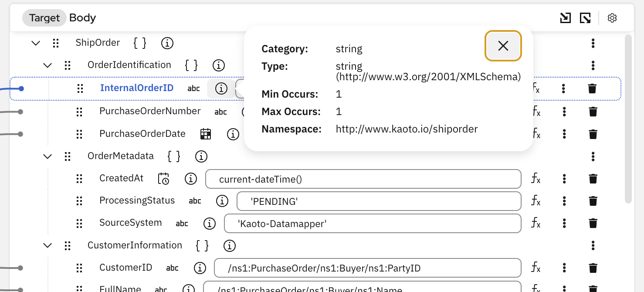The height and width of the screenshot is (292, 644).
Task: Open Target Body settings gear
Action: point(612,18)
